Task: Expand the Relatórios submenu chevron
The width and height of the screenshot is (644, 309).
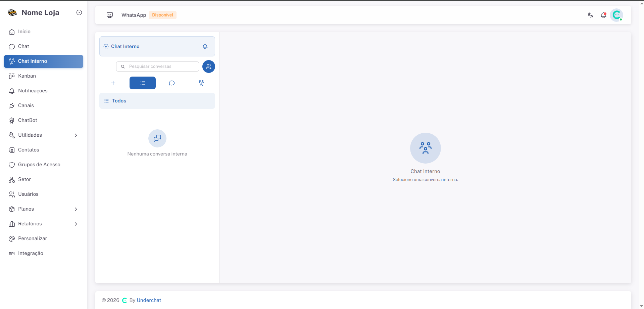Action: coord(76,224)
